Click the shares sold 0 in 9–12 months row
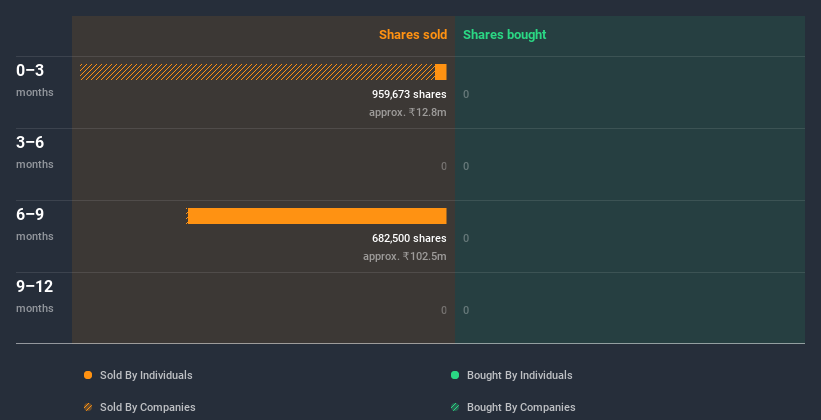821x420 pixels. tap(444, 311)
